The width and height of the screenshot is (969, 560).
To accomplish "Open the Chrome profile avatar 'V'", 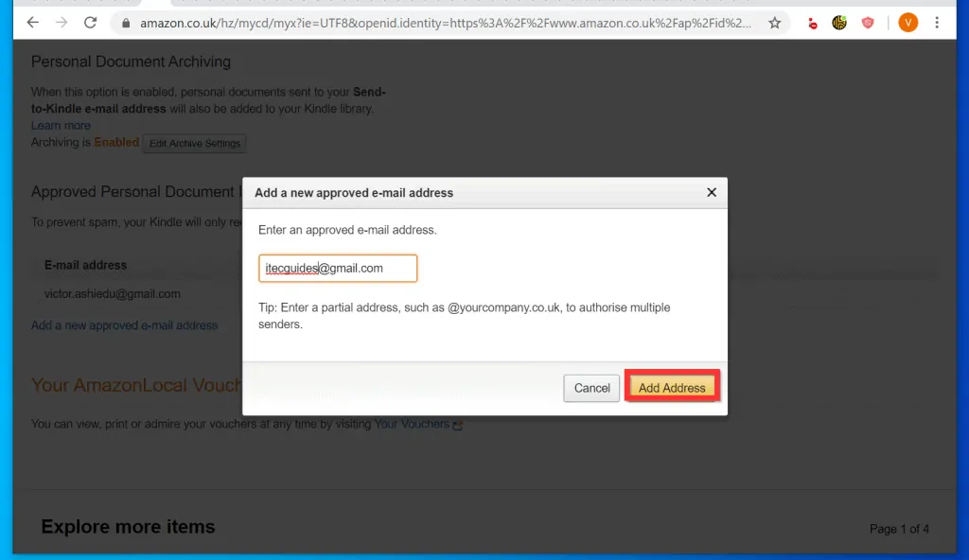I will click(x=907, y=23).
